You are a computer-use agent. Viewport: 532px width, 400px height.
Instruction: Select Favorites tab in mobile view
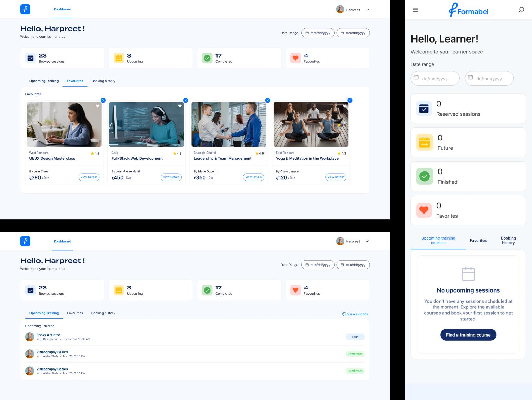point(478,241)
